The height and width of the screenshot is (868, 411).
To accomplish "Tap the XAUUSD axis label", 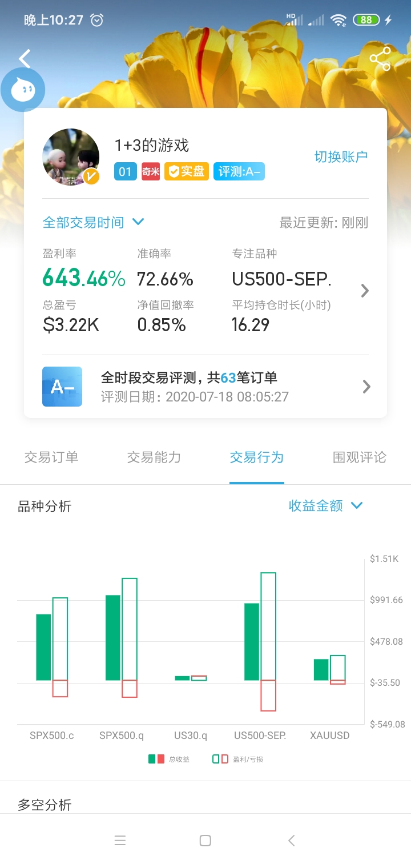I will pos(330,736).
